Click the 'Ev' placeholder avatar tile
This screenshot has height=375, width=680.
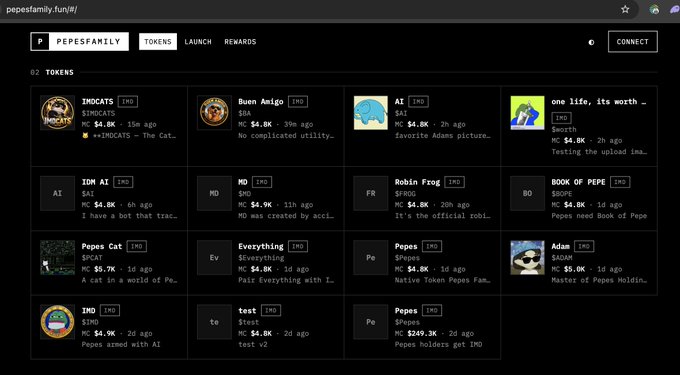(x=214, y=258)
